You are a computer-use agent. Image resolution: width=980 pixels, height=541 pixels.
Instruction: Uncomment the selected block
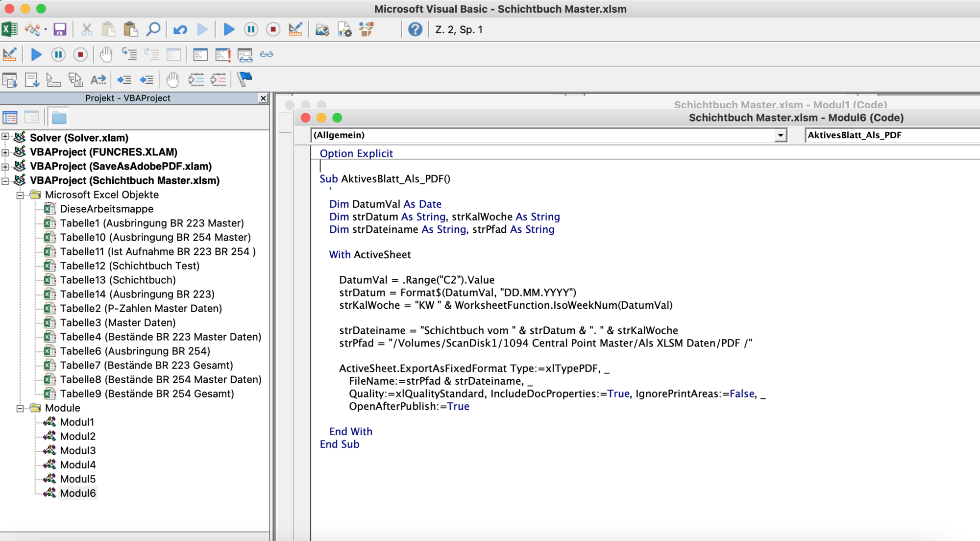[218, 79]
